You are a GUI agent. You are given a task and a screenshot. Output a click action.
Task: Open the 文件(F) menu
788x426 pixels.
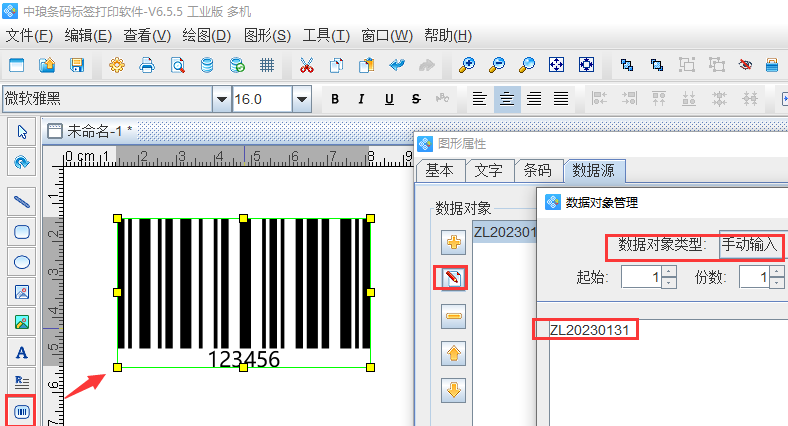(29, 36)
